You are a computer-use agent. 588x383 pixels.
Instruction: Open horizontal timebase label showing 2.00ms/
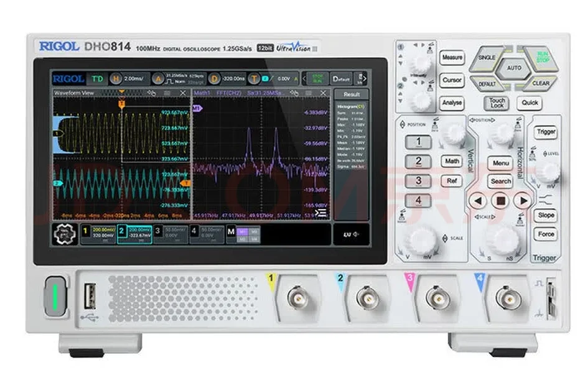tap(129, 79)
